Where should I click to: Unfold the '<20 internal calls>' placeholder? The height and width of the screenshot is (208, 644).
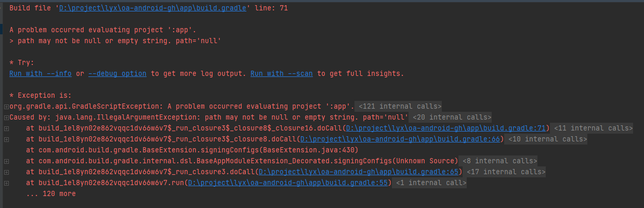[x=450, y=118]
